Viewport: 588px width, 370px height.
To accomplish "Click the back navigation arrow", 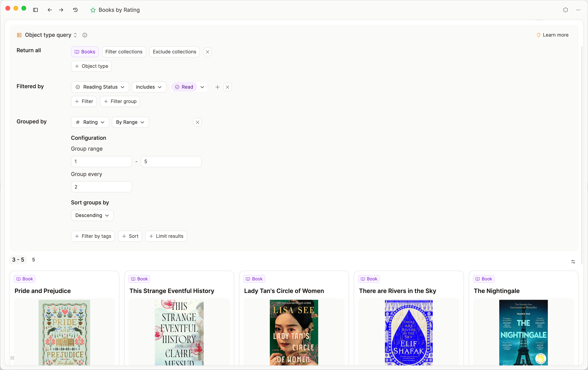I will 50,10.
